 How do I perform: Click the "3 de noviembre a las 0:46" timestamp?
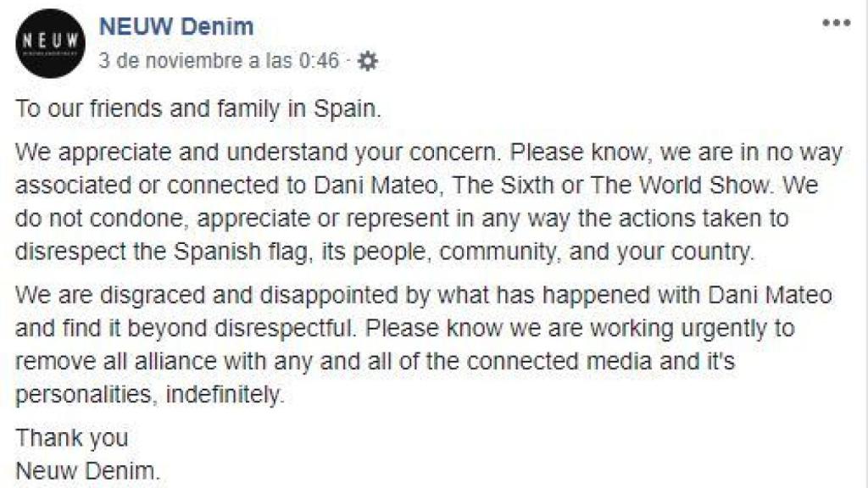pos(219,61)
